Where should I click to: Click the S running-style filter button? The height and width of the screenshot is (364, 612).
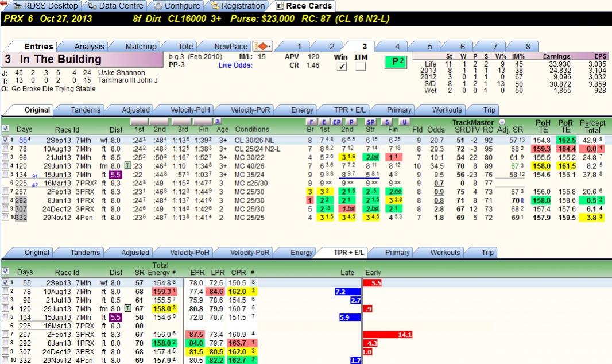(387, 122)
